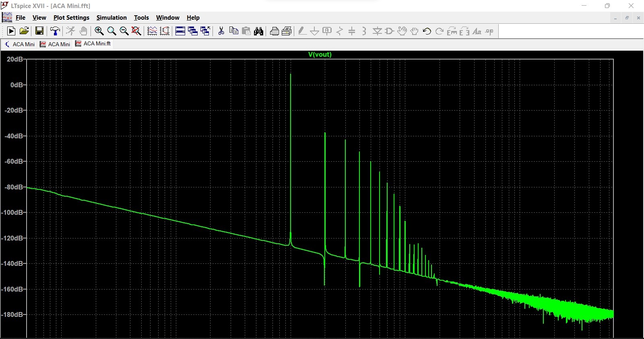644x339 pixels.
Task: Select the Pan hand tool in toolbar
Action: (x=83, y=31)
